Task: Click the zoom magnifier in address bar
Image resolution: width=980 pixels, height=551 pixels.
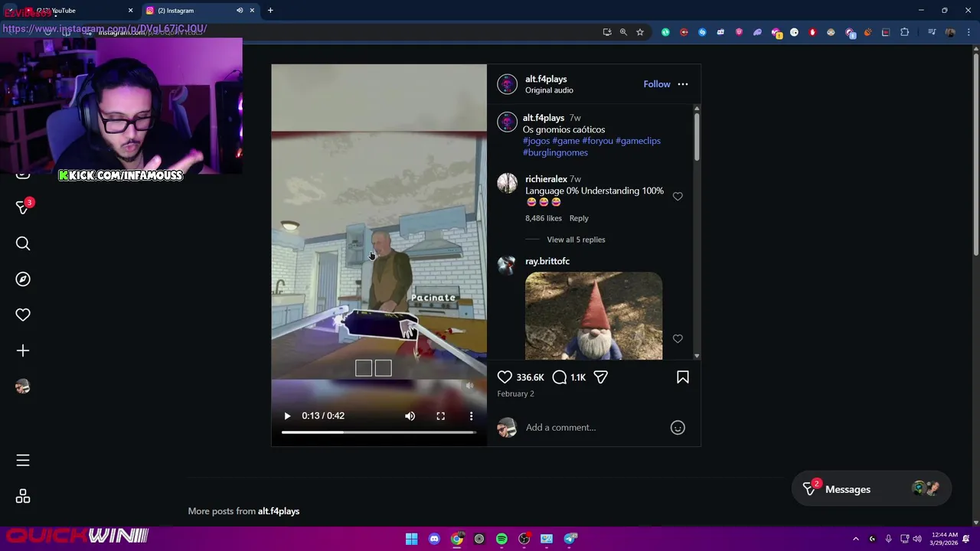Action: point(623,32)
